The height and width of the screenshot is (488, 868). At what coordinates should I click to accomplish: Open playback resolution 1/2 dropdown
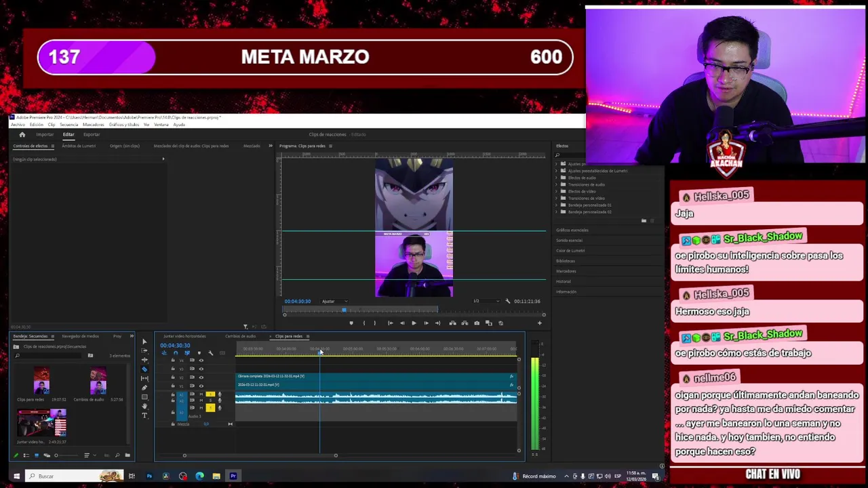[x=486, y=301]
